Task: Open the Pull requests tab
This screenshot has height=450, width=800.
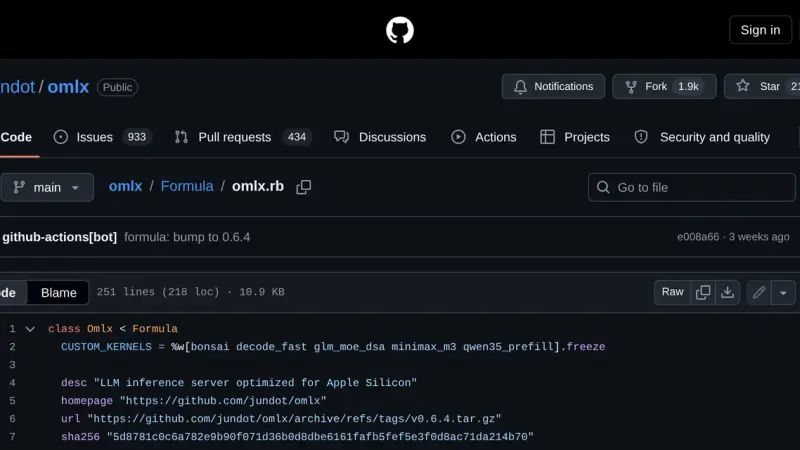Action: click(243, 137)
